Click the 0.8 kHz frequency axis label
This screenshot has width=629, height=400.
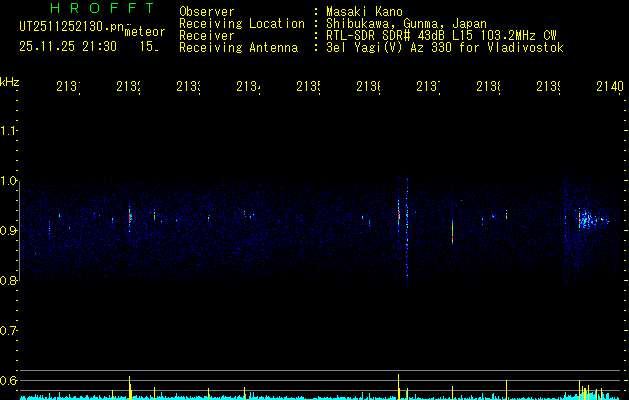[x=8, y=280]
